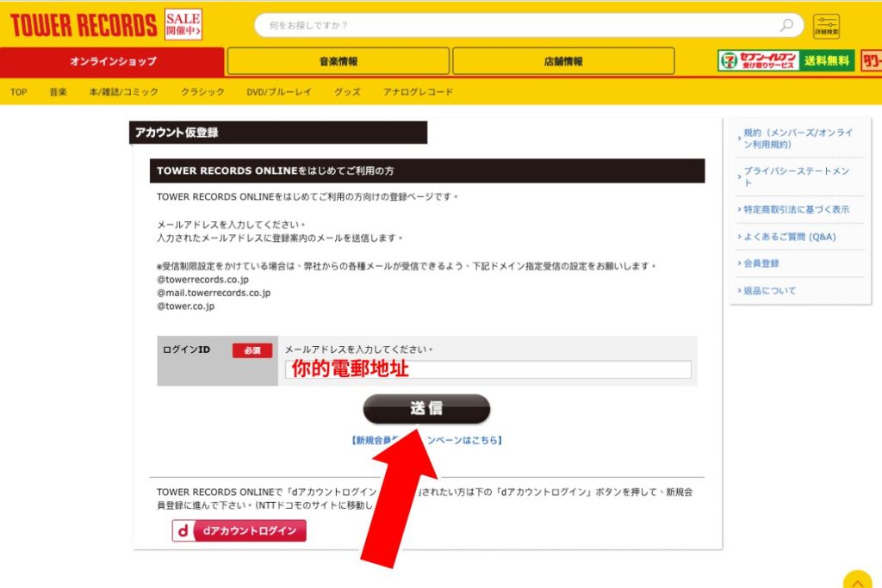Switch to the 音楽情報 tab
The height and width of the screenshot is (588, 882).
(x=338, y=61)
